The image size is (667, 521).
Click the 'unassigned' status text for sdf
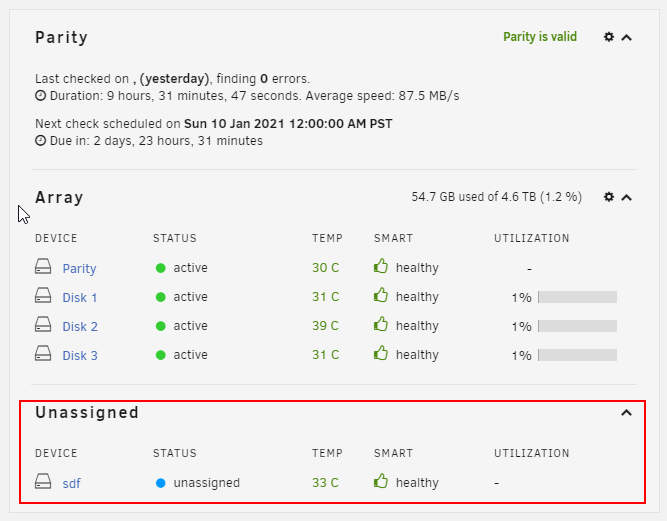206,483
